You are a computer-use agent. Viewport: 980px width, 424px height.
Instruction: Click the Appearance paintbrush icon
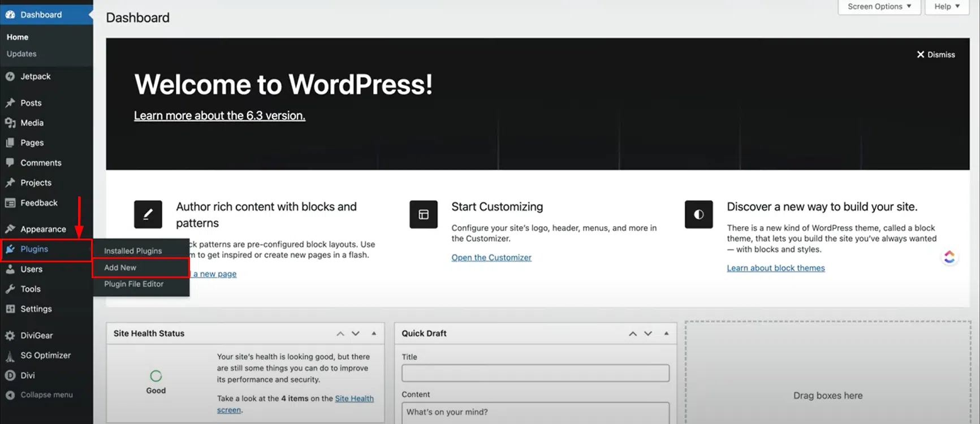coord(10,229)
